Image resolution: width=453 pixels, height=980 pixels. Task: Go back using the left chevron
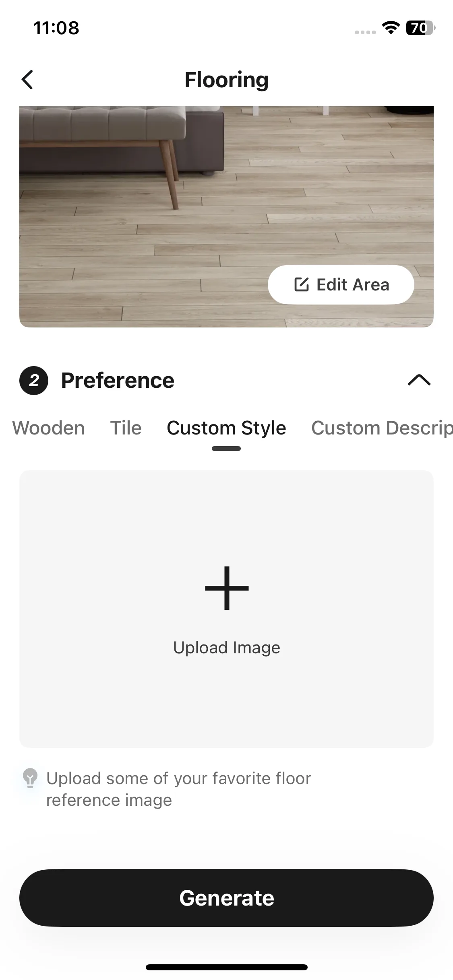pos(27,80)
